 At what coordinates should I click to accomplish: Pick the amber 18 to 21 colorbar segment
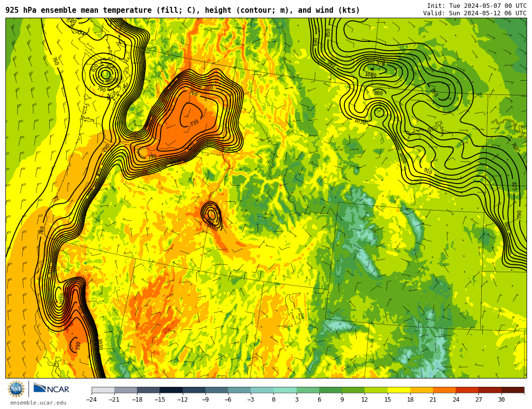[421, 390]
